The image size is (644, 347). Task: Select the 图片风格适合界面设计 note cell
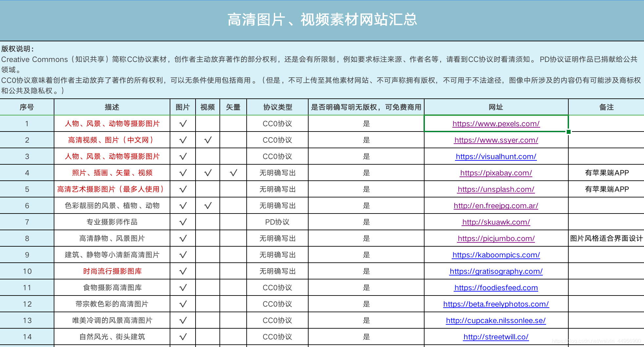pos(606,238)
